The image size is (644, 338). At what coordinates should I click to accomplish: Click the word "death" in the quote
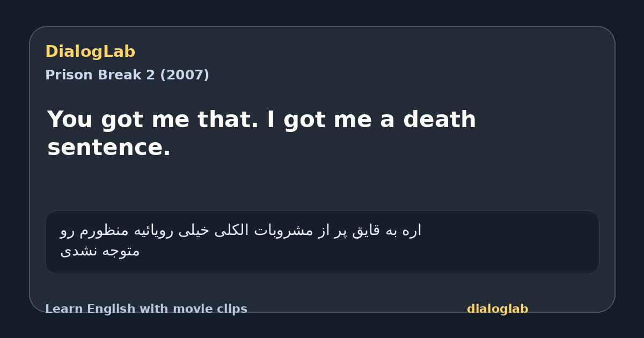[440, 119]
